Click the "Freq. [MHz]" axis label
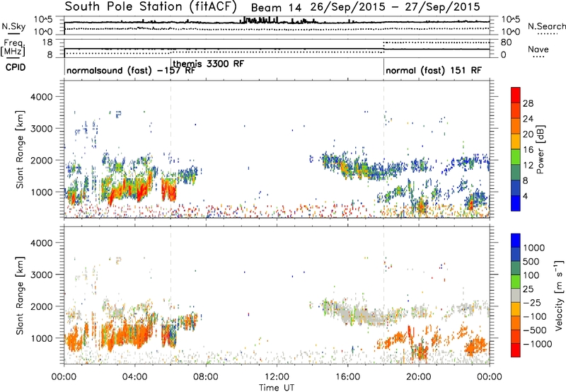Image resolution: width=566 pixels, height=392 pixels. pyautogui.click(x=13, y=47)
